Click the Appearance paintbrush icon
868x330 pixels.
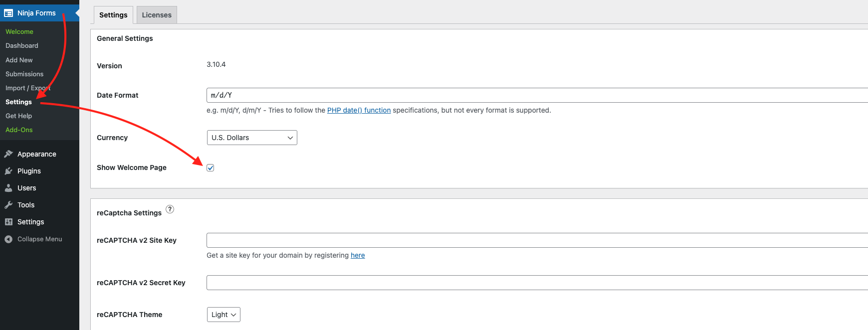point(8,154)
